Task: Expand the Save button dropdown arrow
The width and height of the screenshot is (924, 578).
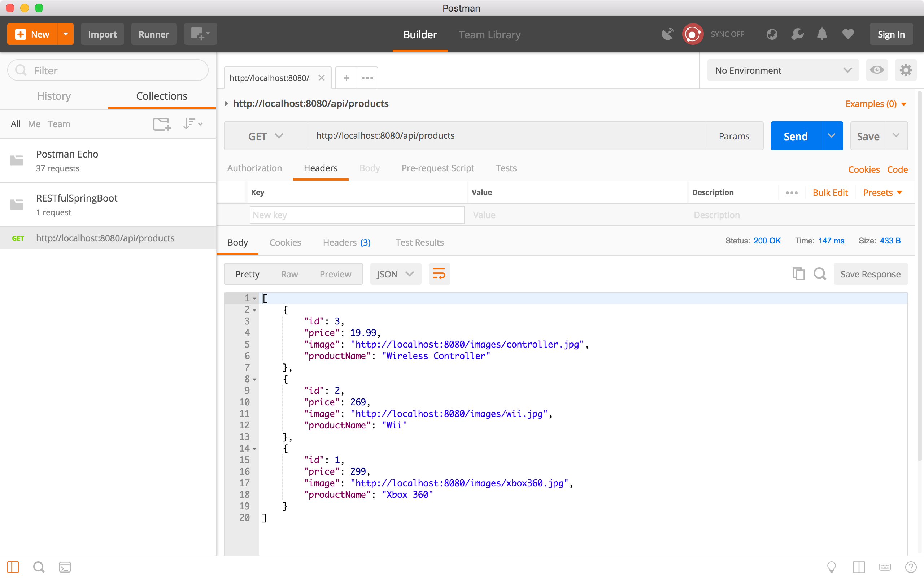Action: pos(897,136)
